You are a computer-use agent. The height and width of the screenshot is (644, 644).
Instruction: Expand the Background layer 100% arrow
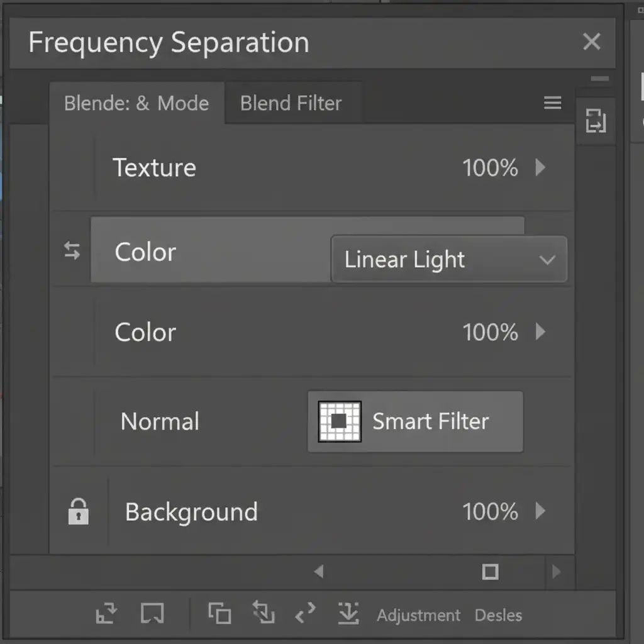(540, 511)
